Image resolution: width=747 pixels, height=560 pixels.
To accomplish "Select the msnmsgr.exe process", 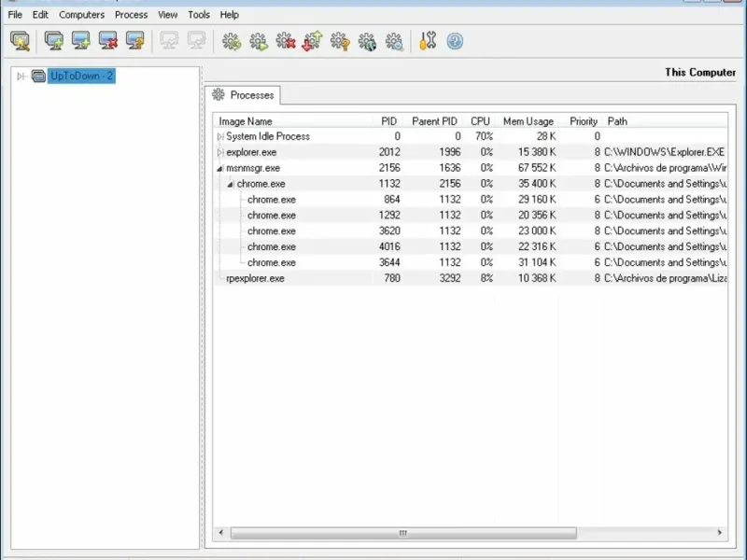I will click(x=471, y=168).
